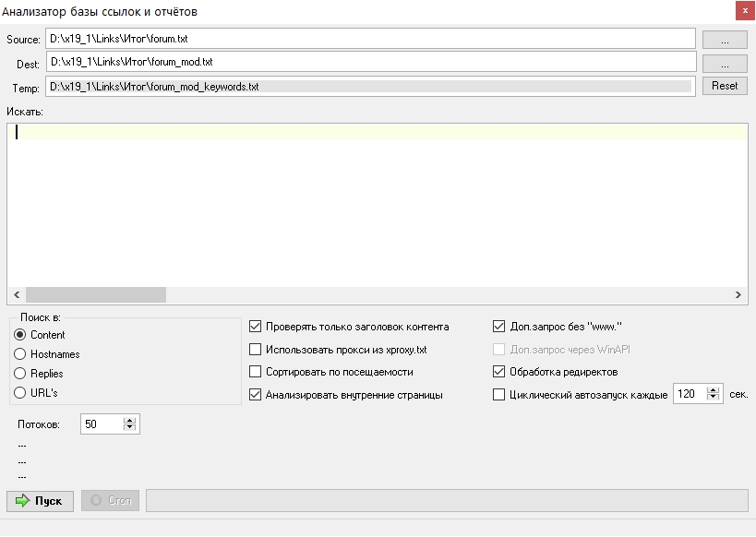Image resolution: width=756 pixels, height=537 pixels.
Task: Click the Dest: label
Action: pyautogui.click(x=28, y=64)
